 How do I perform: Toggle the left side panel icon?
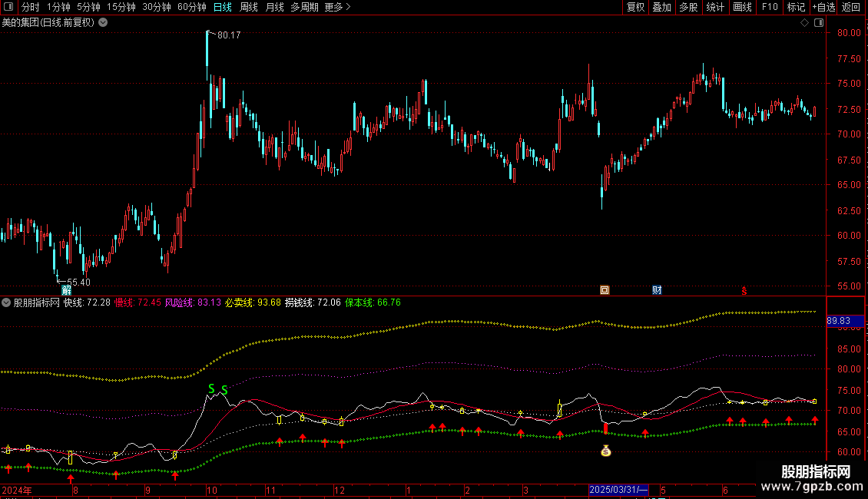pyautogui.click(x=8, y=7)
